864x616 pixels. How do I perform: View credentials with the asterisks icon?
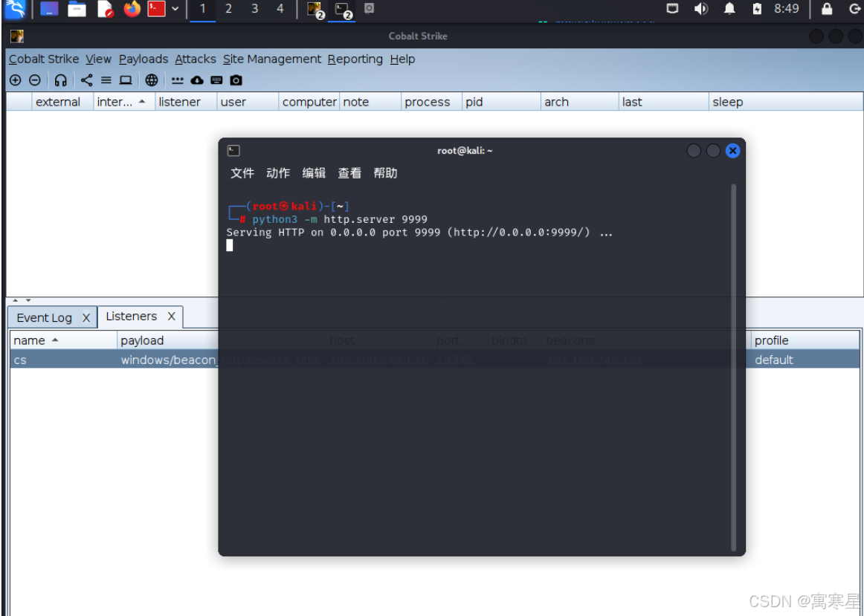tap(178, 80)
